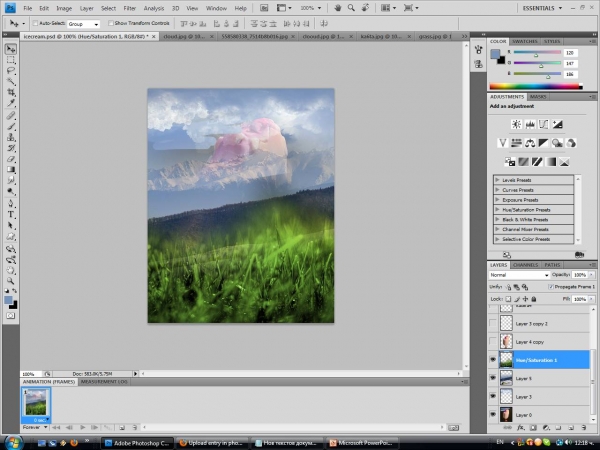Select the Crop tool

[11, 92]
